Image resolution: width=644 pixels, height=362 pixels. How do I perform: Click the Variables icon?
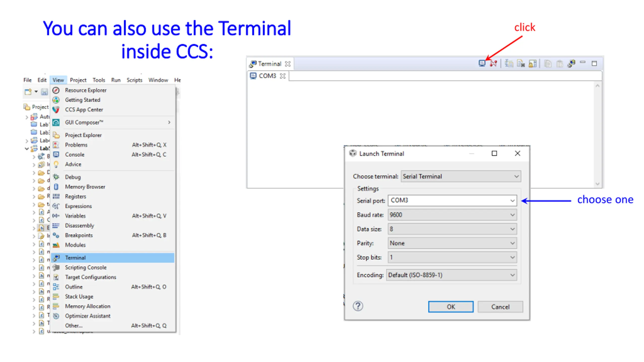(56, 216)
